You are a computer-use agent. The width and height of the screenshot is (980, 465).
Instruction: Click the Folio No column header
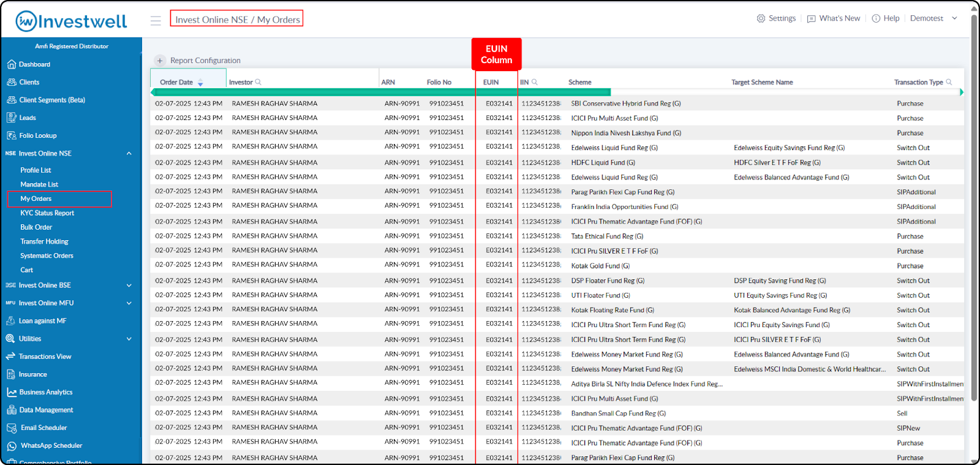[439, 82]
